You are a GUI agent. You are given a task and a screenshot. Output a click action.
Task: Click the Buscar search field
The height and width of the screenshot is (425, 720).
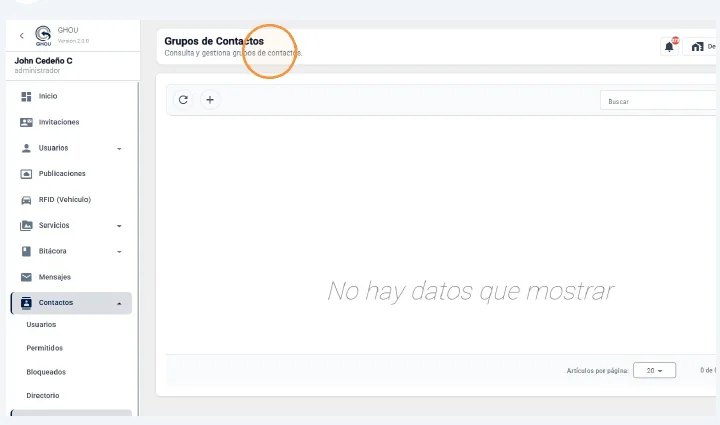(659, 101)
